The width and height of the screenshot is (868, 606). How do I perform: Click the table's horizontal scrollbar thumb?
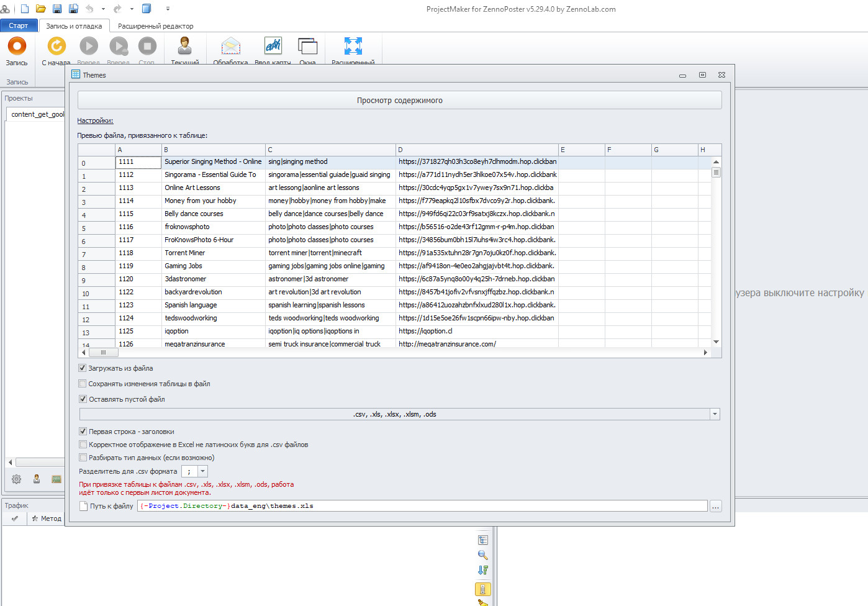(103, 353)
